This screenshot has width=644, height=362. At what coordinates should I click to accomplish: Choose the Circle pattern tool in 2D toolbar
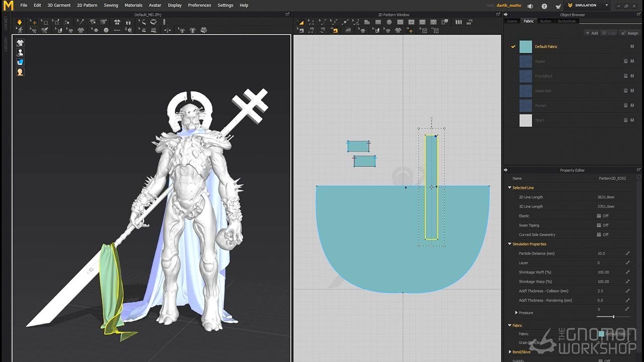click(389, 22)
